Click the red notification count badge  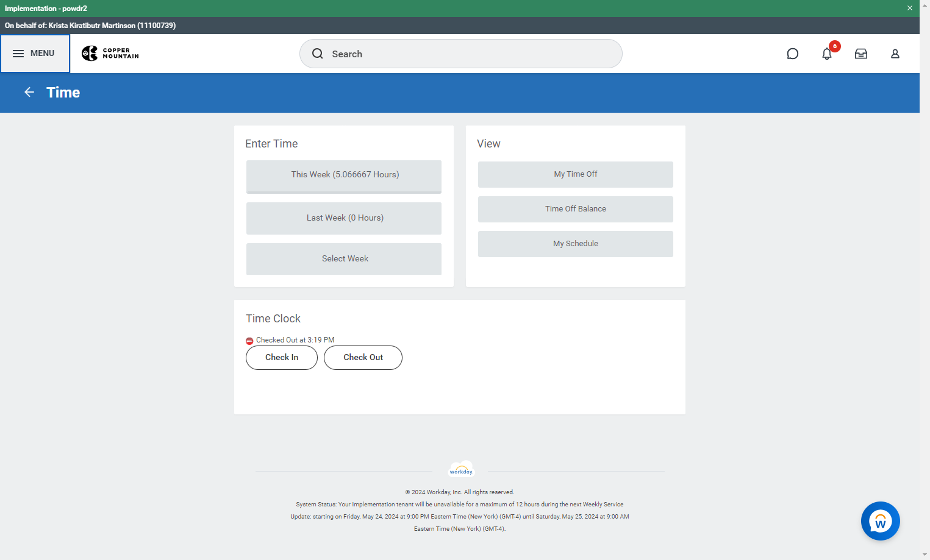click(x=835, y=46)
